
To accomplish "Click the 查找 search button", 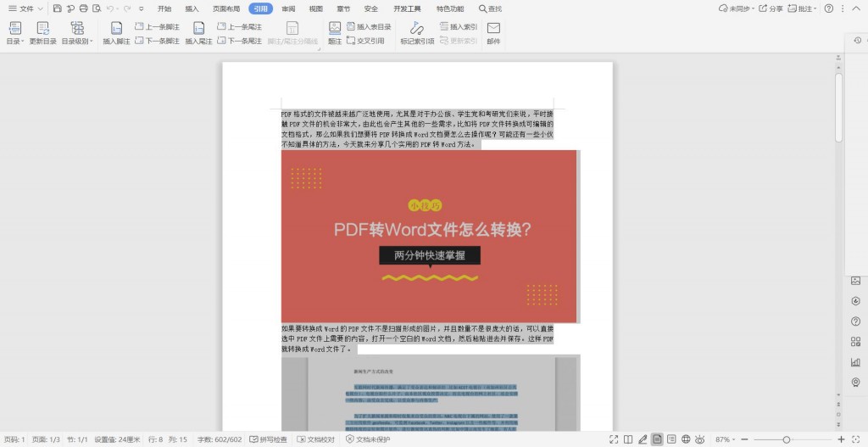I will (491, 8).
